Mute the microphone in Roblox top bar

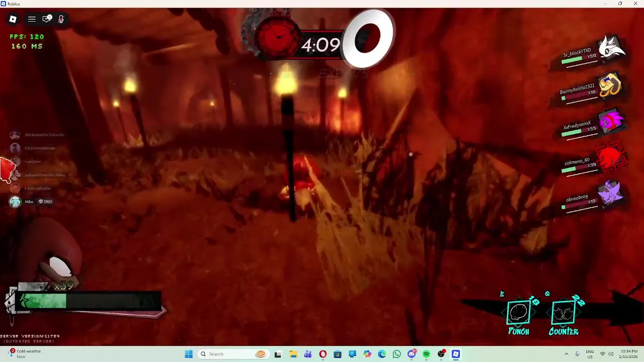point(61,19)
